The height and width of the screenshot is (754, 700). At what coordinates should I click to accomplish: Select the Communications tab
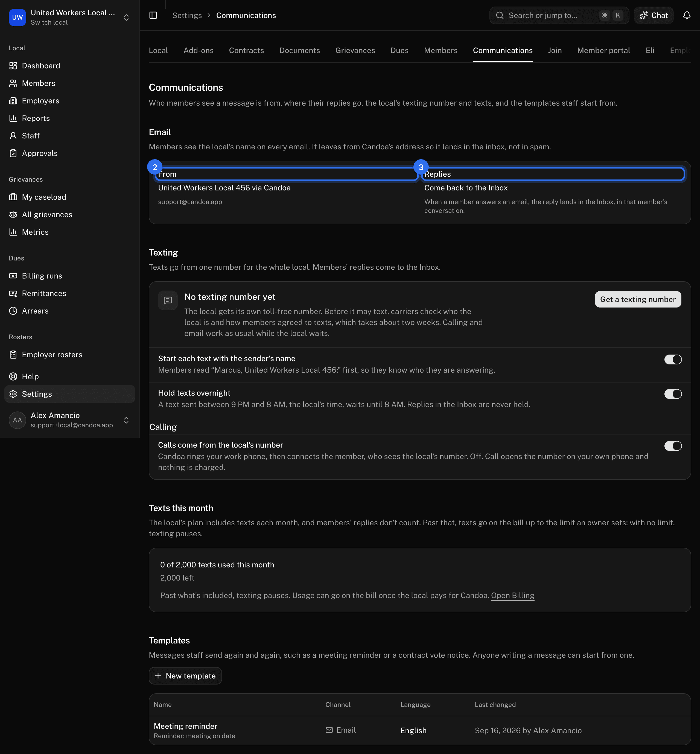[x=503, y=50]
